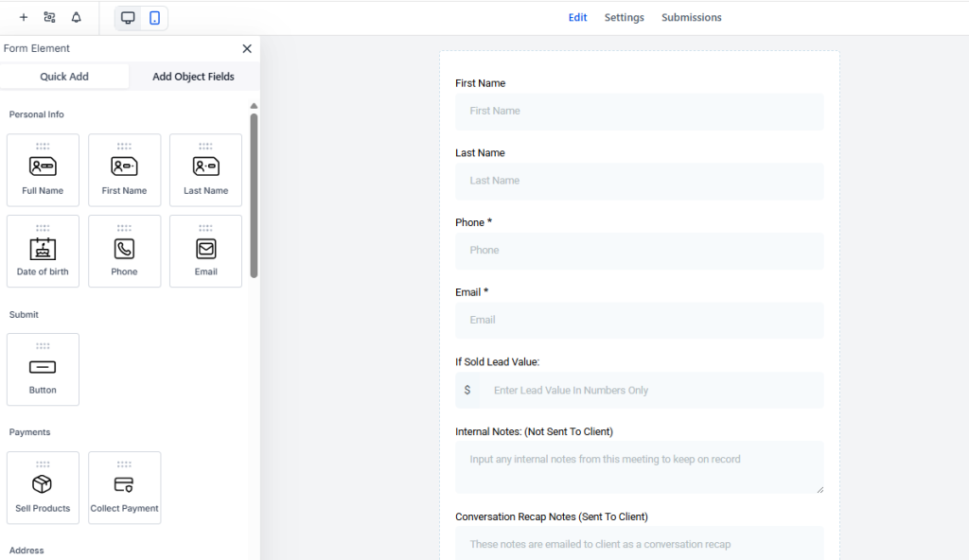Close the Form Element panel
The height and width of the screenshot is (560, 969).
pyautogui.click(x=247, y=48)
